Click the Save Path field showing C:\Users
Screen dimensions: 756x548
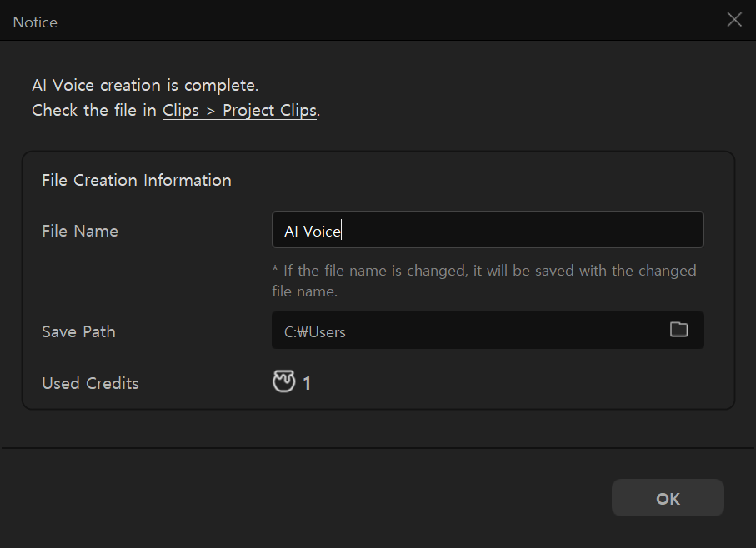coord(467,331)
